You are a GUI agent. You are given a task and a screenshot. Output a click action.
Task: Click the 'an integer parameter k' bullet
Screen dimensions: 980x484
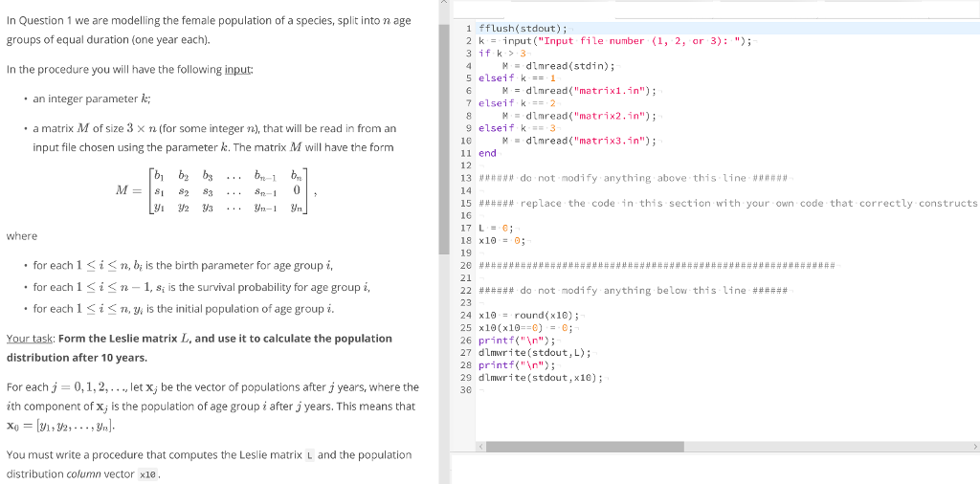pos(92,99)
